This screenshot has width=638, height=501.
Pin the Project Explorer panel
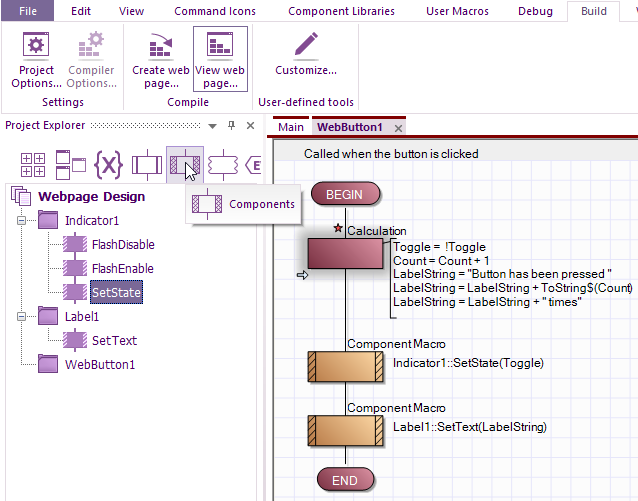tap(232, 125)
